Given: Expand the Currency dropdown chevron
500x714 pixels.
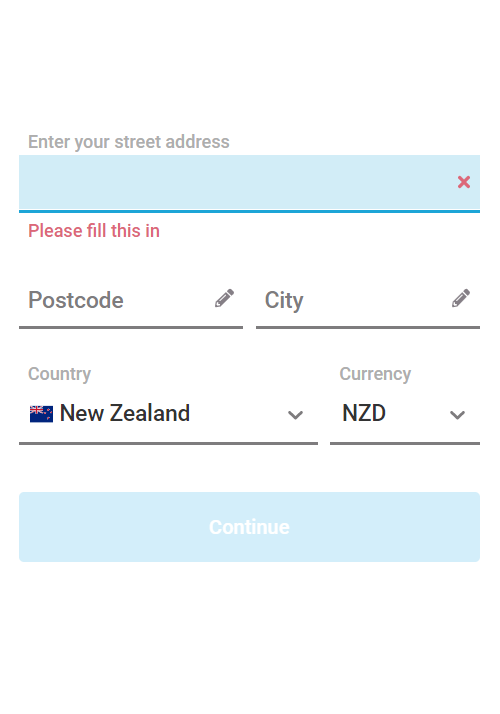Looking at the screenshot, I should point(457,415).
